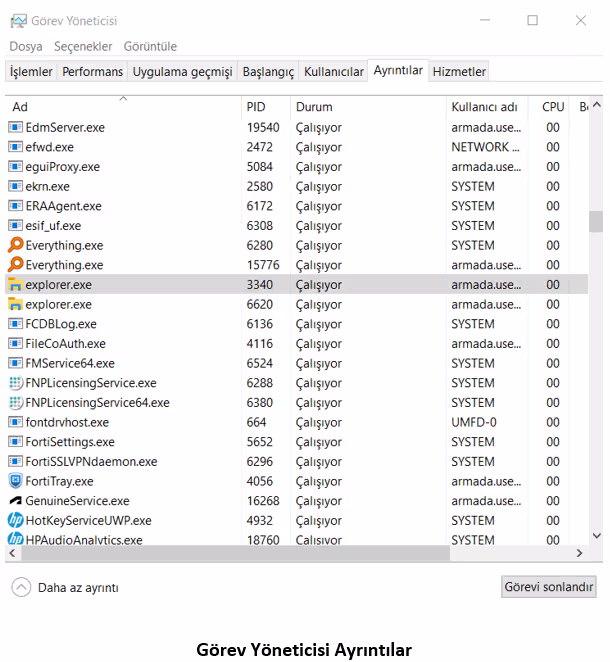Click the Görev Yöneticisi title bar icon
Viewport: 610px width, 662px height.
(x=18, y=21)
